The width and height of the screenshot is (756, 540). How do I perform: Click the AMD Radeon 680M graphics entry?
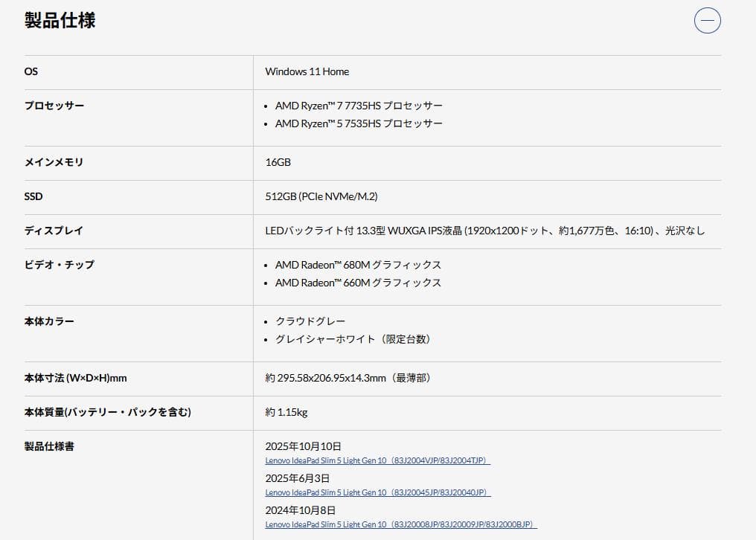tap(357, 265)
